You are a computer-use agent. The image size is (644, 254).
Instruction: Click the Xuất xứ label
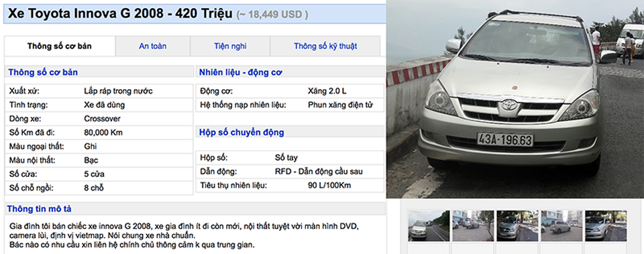pyautogui.click(x=24, y=91)
